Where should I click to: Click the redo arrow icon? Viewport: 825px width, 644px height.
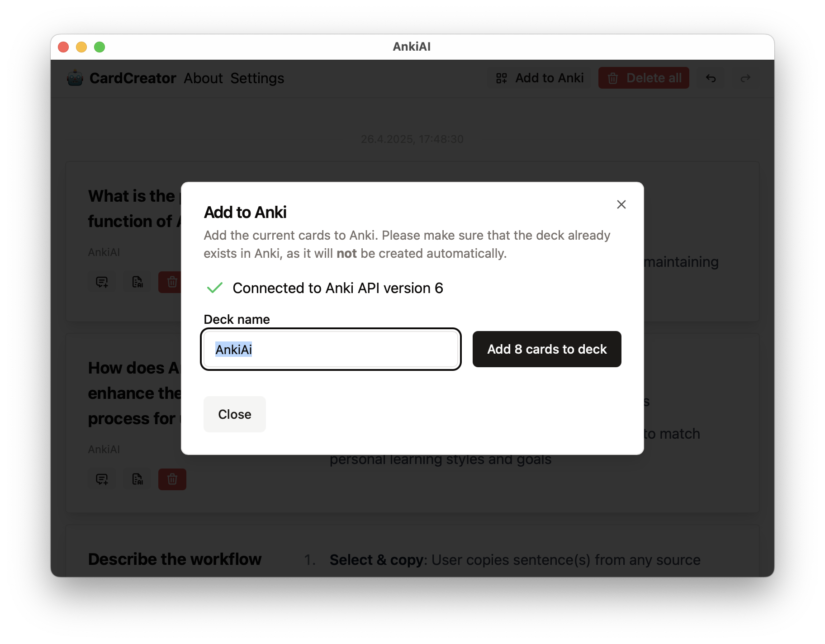745,78
